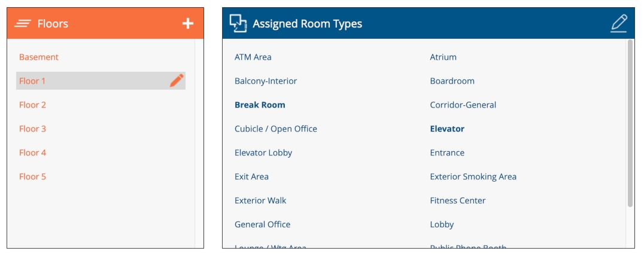The height and width of the screenshot is (257, 644).
Task: Open the General Office room type
Action: point(262,225)
